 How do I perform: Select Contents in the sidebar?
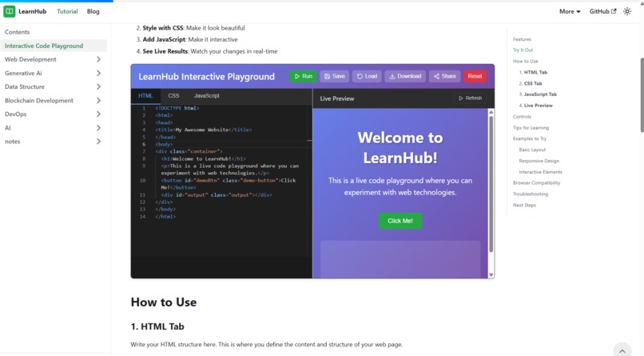tap(18, 32)
